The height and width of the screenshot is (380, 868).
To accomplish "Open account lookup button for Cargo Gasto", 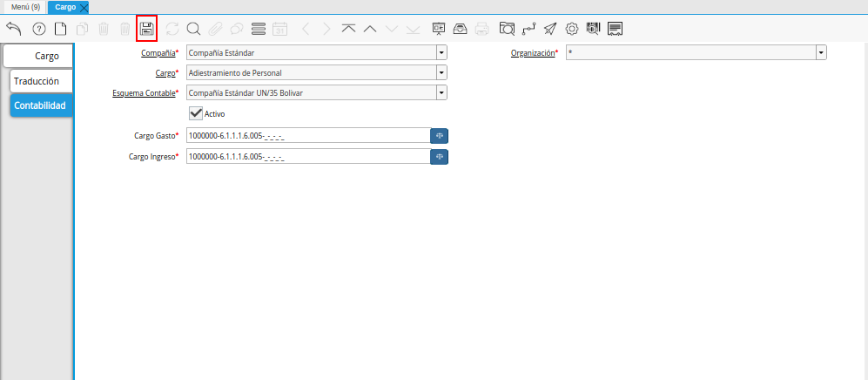I will (x=440, y=136).
